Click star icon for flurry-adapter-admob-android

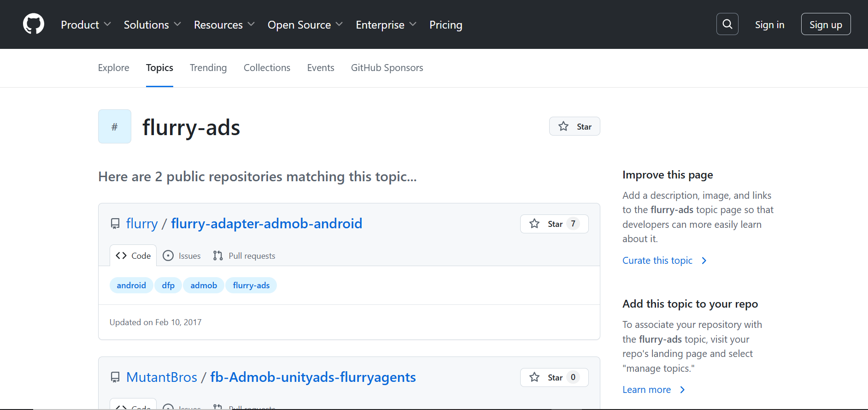click(x=534, y=224)
